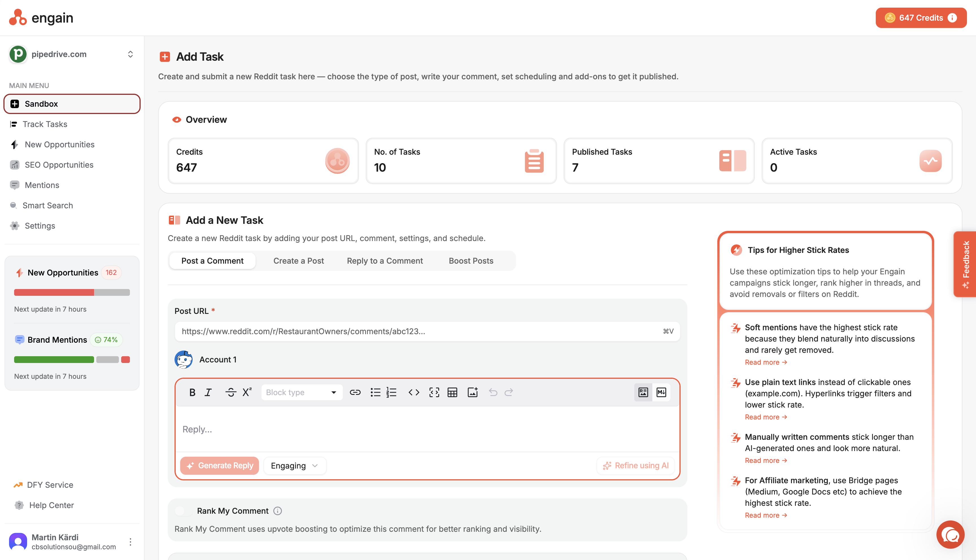Switch to the Create a Post tab
This screenshot has width=976, height=560.
pyautogui.click(x=298, y=261)
